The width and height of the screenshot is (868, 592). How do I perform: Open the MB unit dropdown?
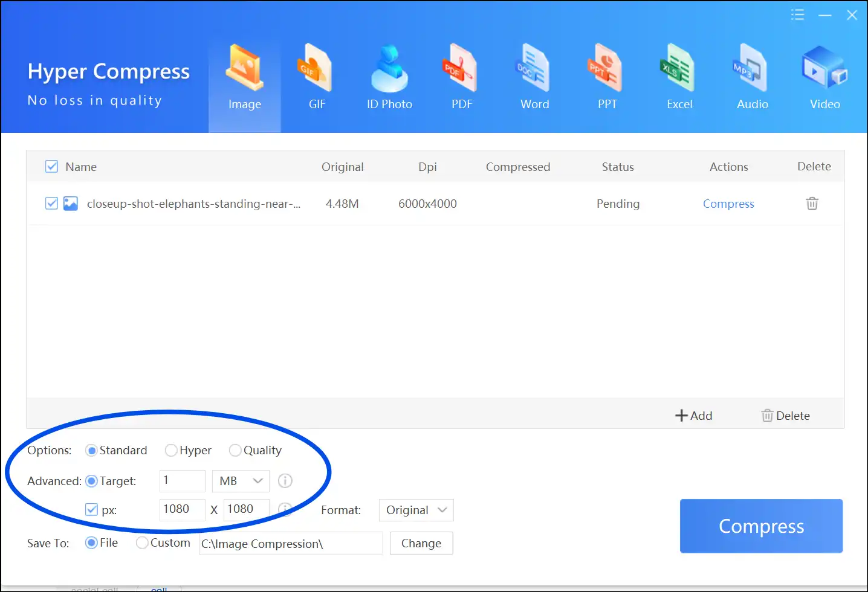pos(241,481)
